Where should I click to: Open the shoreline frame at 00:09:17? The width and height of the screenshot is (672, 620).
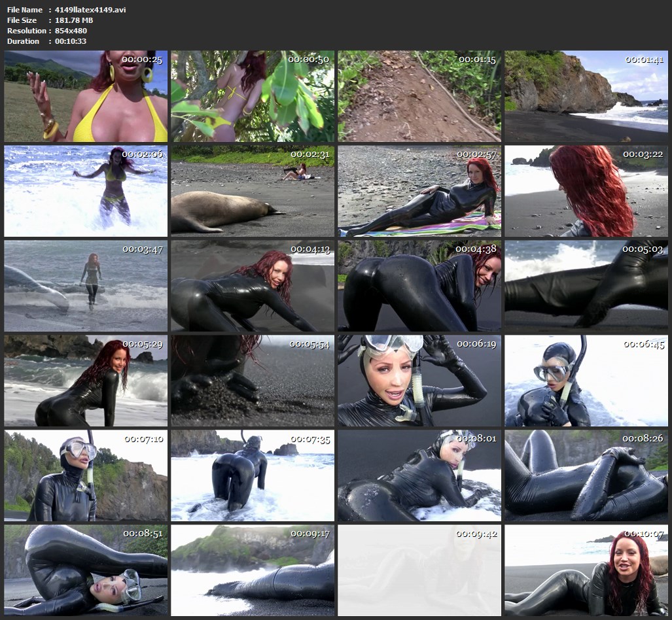click(253, 570)
